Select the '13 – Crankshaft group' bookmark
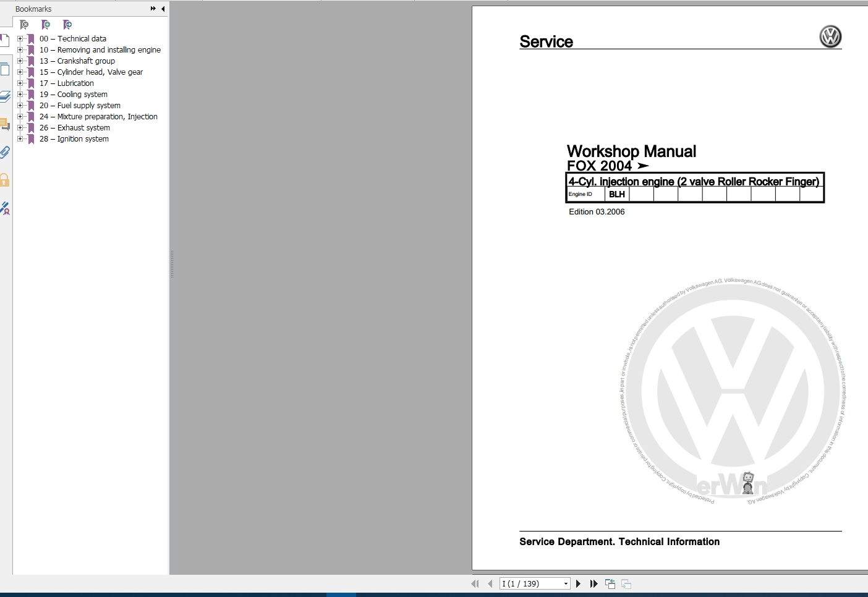Image resolution: width=868 pixels, height=597 pixels. 77,61
